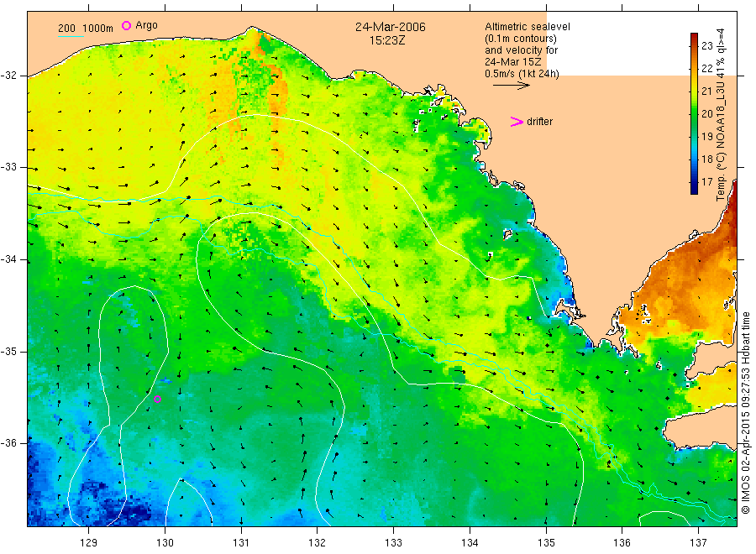Click the 'Altimetric sealevel' caption line
The image size is (756, 554).
click(528, 27)
